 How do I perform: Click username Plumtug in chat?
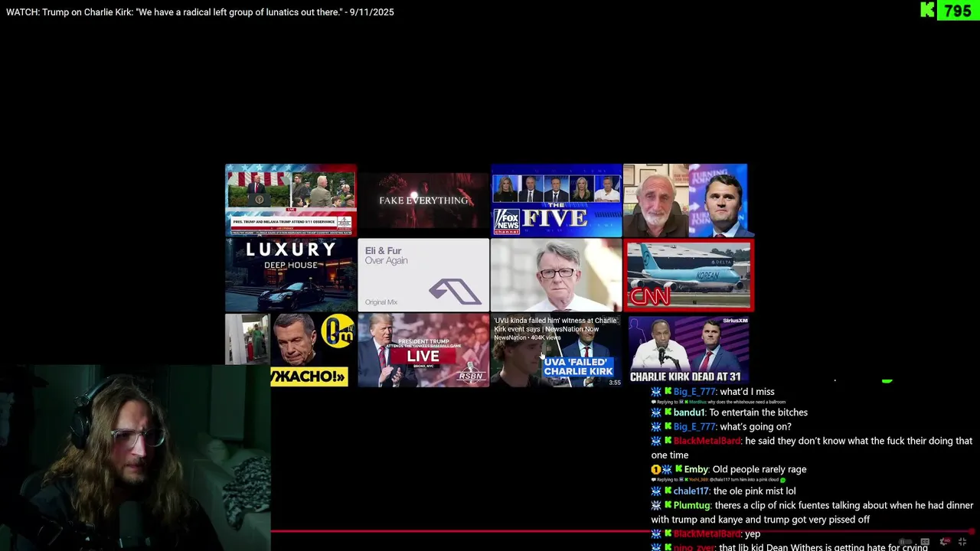click(x=693, y=506)
